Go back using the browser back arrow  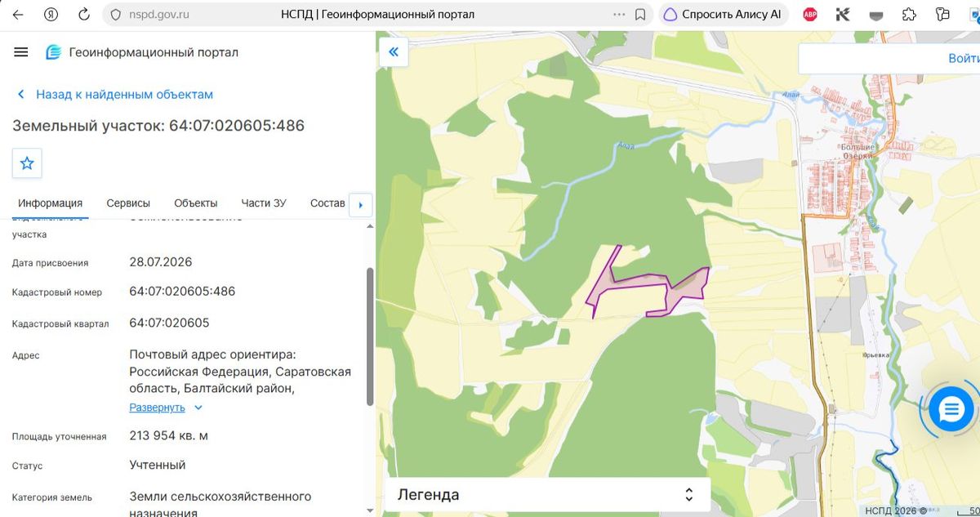[x=18, y=15]
